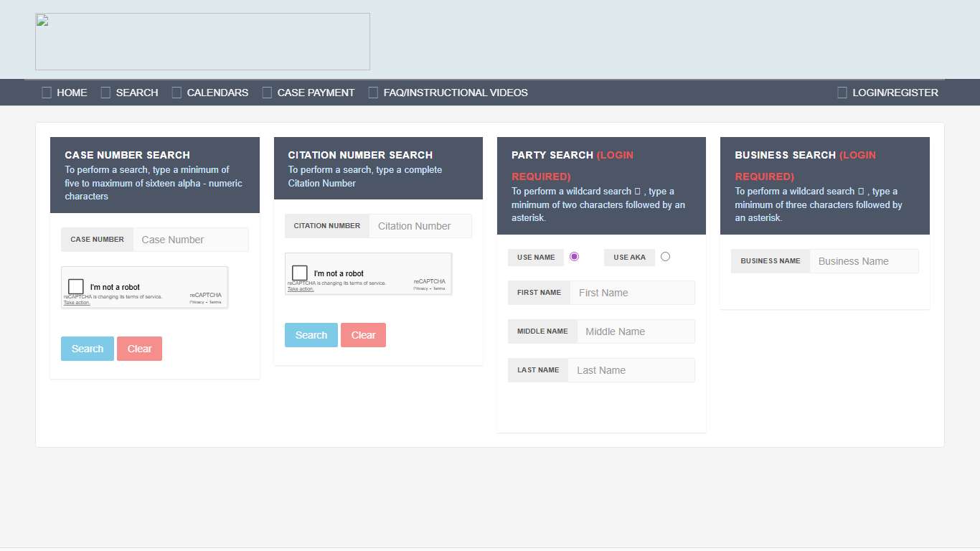Click Search in Case Number Search panel
980x551 pixels.
point(87,348)
